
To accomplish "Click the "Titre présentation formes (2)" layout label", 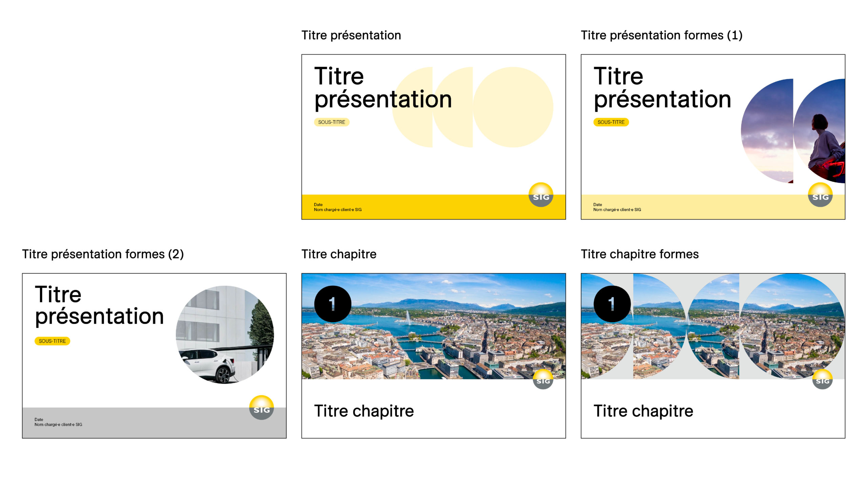I will 103,254.
